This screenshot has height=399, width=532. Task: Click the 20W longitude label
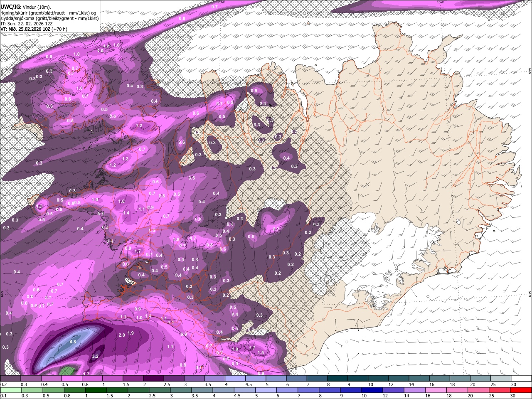[x=221, y=2]
